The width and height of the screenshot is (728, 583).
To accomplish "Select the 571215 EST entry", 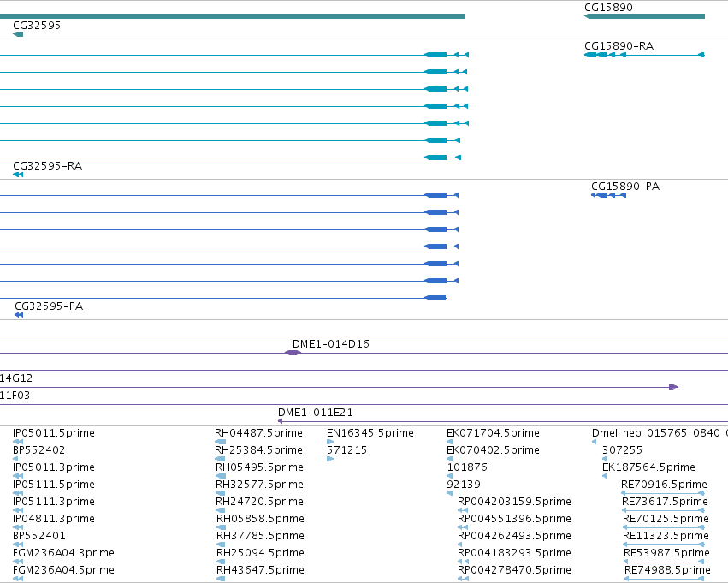I will point(346,450).
